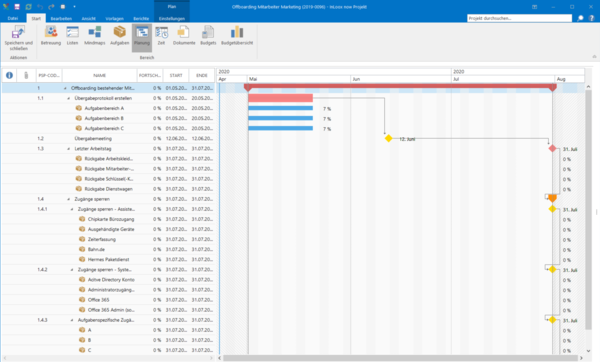Select red Übergabeprotokoll erstellen Gantt bar
The width and height of the screenshot is (600, 362).
(x=280, y=98)
